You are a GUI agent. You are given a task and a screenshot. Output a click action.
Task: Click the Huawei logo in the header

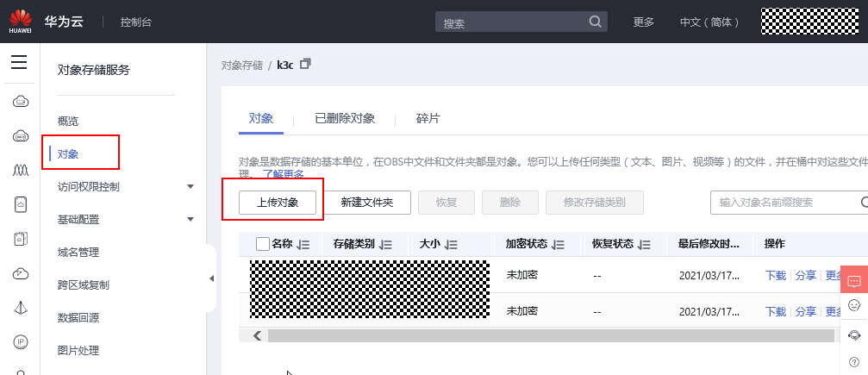pos(20,21)
